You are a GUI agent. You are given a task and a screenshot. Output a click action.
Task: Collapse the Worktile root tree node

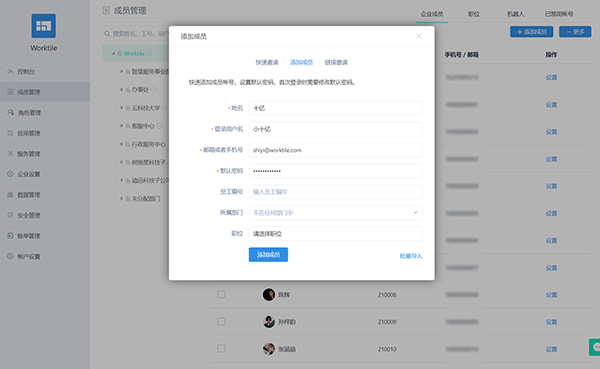pos(113,54)
